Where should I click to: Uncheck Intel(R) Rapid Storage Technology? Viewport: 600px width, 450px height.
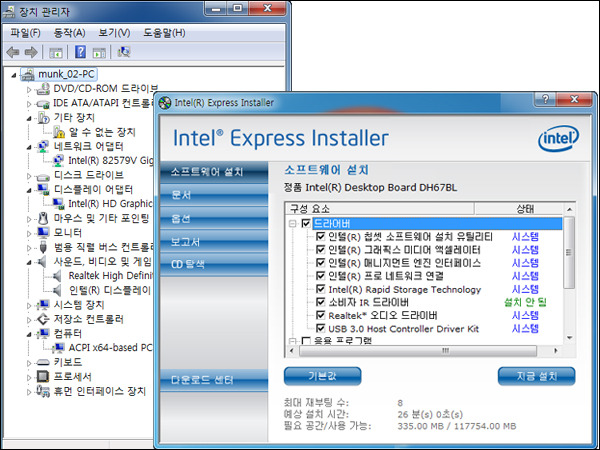(321, 289)
